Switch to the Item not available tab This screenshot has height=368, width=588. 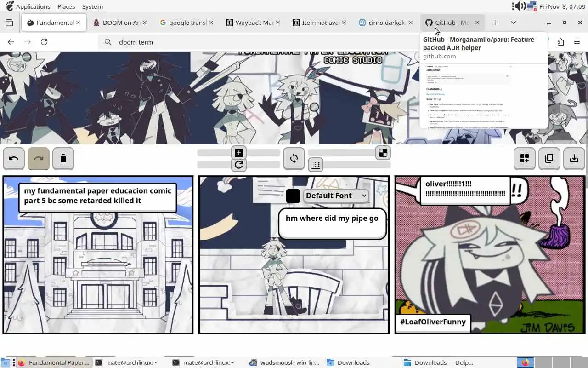[x=319, y=23]
